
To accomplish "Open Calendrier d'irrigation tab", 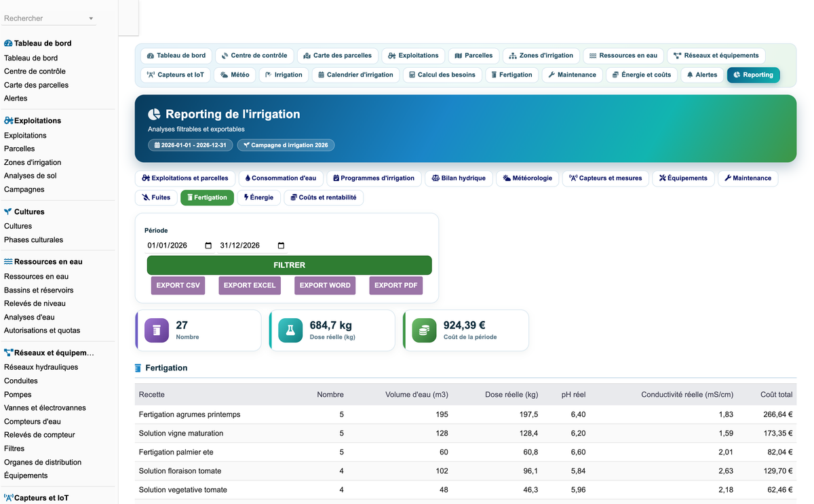I will point(355,75).
